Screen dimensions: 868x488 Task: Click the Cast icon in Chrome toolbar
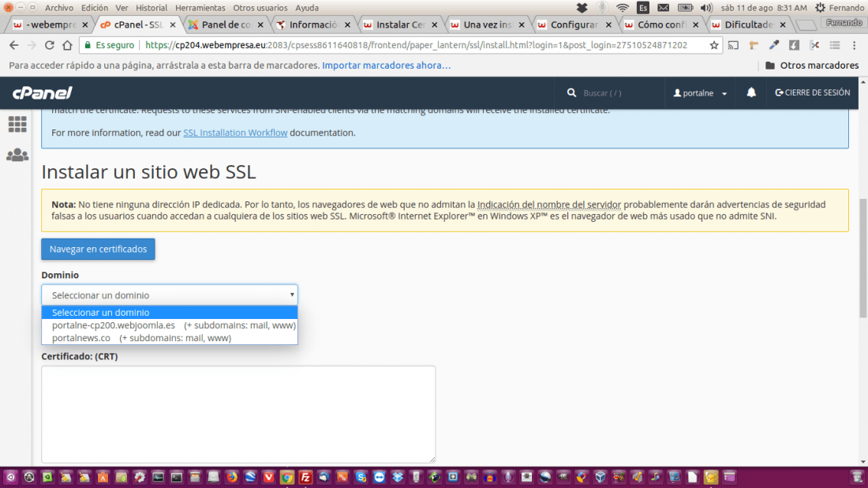click(x=734, y=46)
